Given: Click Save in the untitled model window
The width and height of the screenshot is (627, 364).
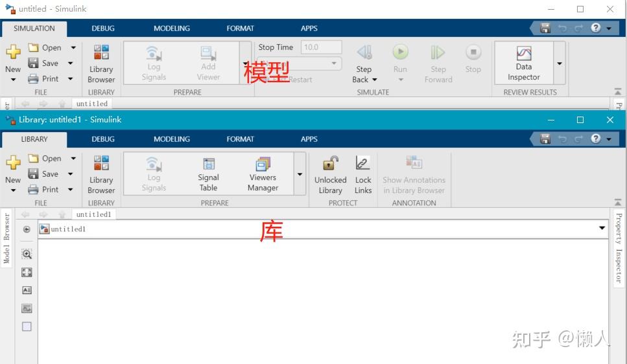Looking at the screenshot, I should [x=43, y=63].
